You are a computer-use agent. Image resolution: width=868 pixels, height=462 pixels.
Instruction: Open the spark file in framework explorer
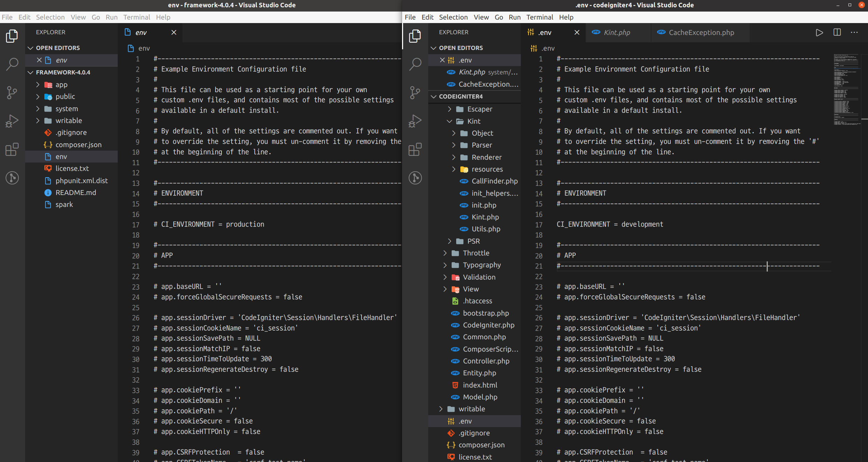pos(71,204)
